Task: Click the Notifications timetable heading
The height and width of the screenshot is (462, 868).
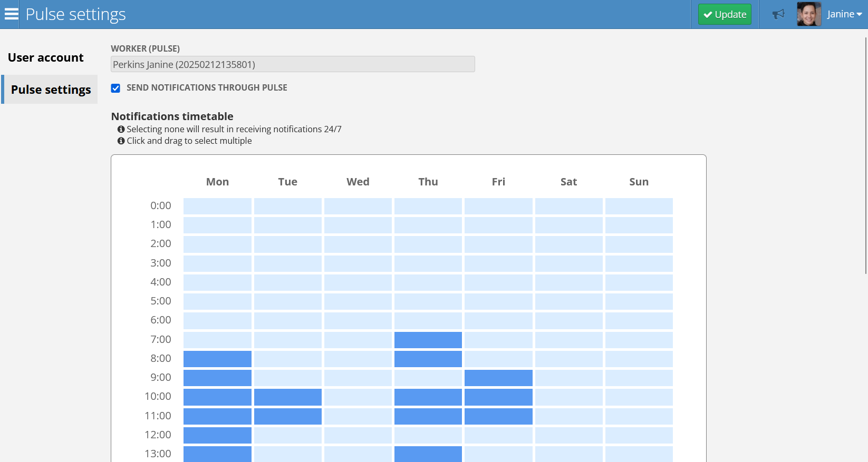Action: (x=172, y=116)
